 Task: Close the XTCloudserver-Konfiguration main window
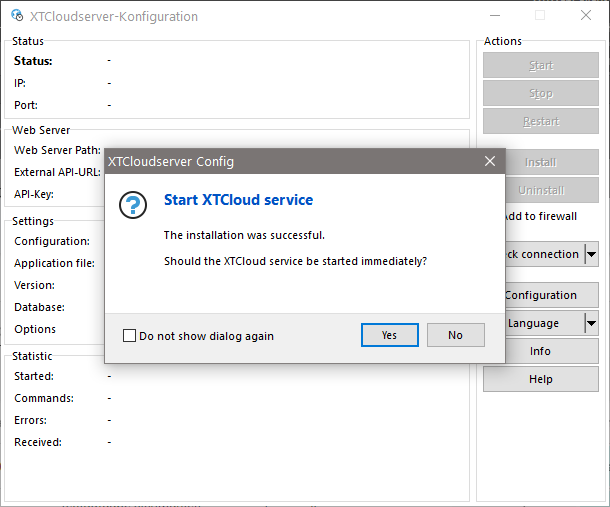pyautogui.click(x=586, y=16)
